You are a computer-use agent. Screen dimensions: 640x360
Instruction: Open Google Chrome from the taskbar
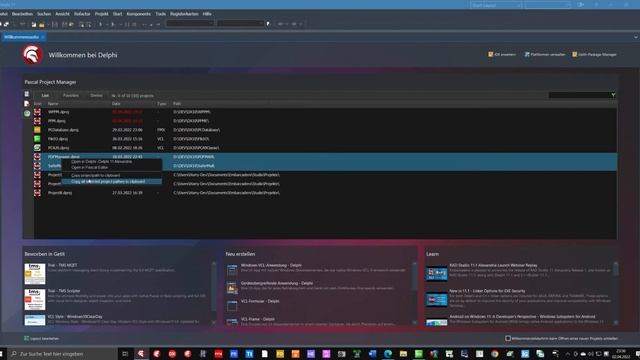(495, 353)
